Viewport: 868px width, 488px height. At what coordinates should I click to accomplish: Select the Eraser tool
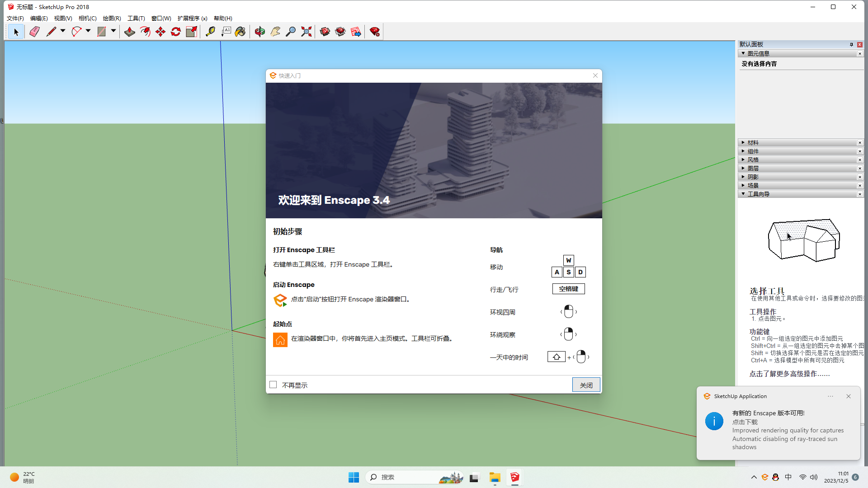pos(34,32)
